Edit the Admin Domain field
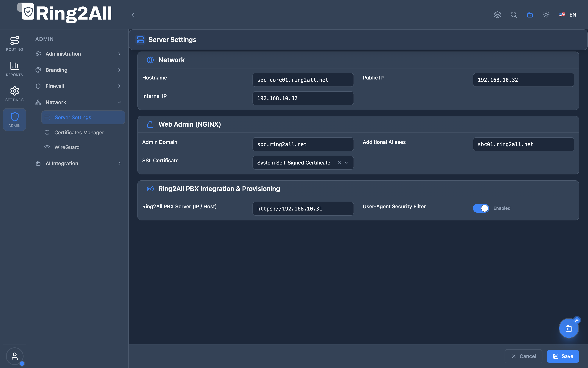 coord(303,144)
